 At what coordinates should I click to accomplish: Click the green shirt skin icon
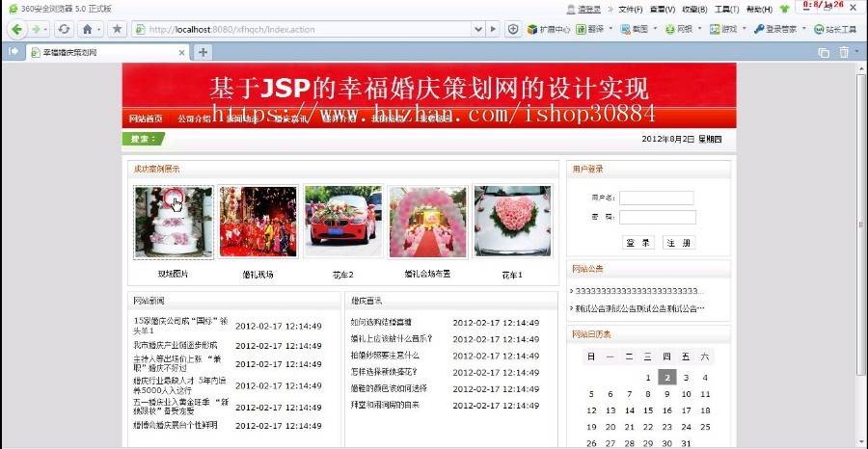point(784,9)
